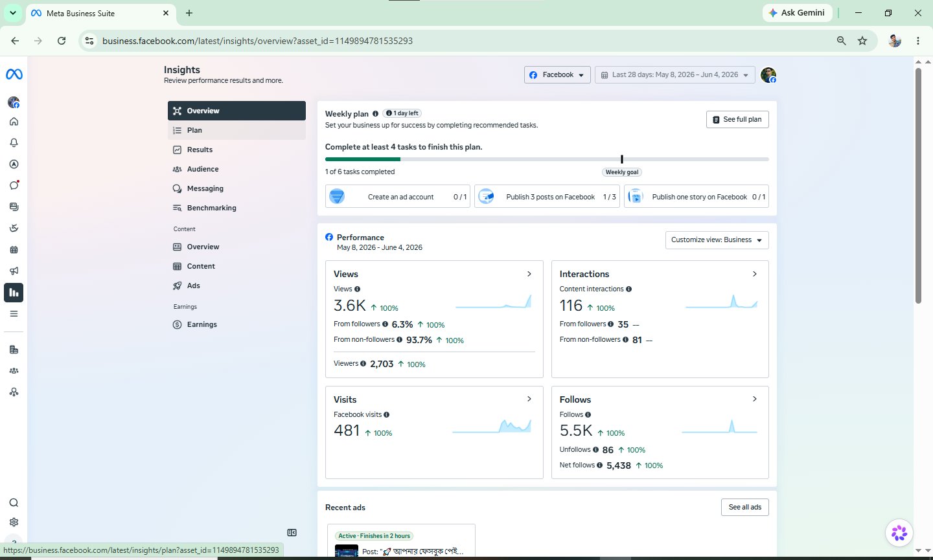Click the page avatar beside the date range
933x560 pixels.
768,75
